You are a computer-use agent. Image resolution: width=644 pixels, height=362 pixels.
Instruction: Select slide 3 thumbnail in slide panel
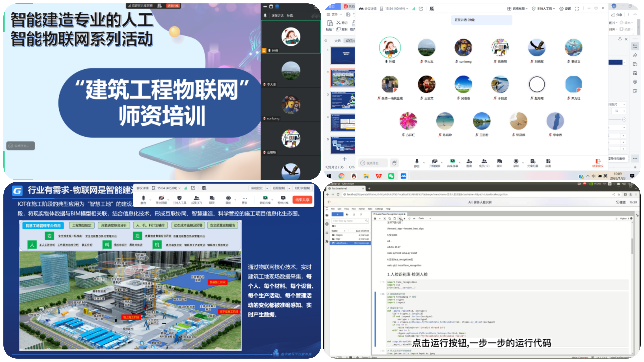[343, 100]
